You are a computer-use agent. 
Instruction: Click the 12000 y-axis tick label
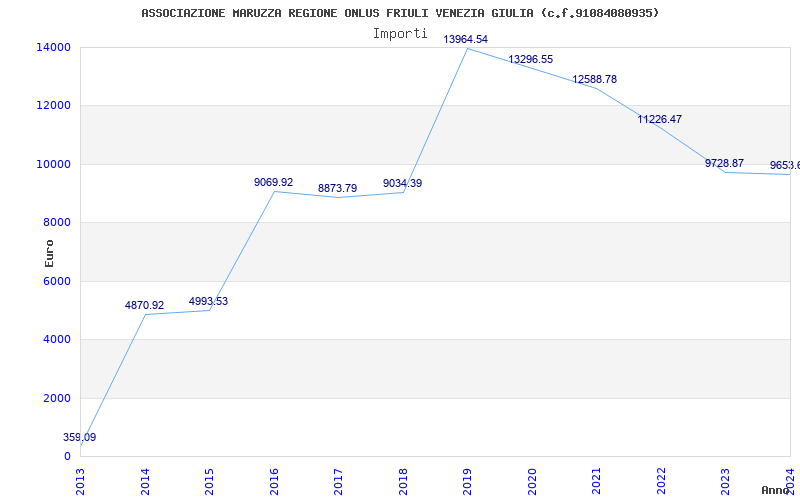53,106
